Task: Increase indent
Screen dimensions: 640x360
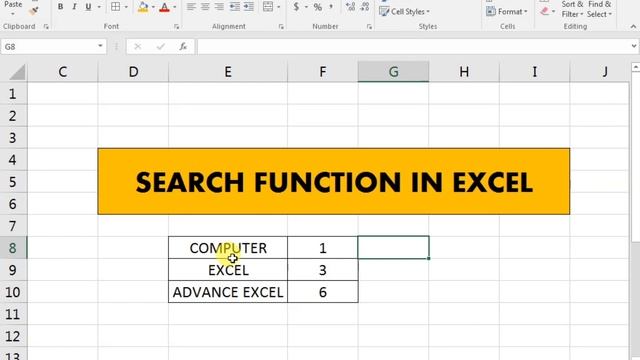Action: point(249,7)
